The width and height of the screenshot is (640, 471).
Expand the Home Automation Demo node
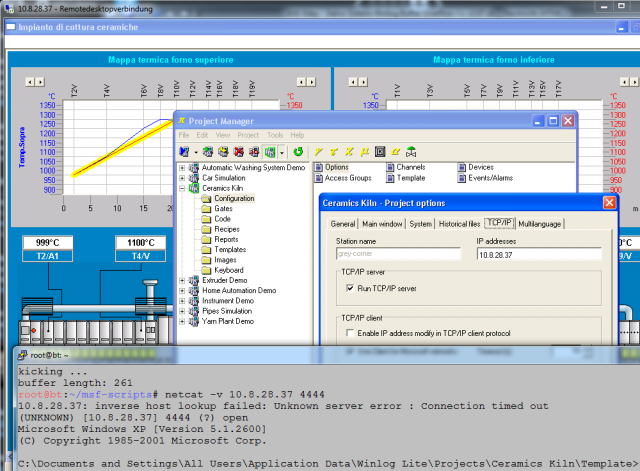(x=182, y=291)
